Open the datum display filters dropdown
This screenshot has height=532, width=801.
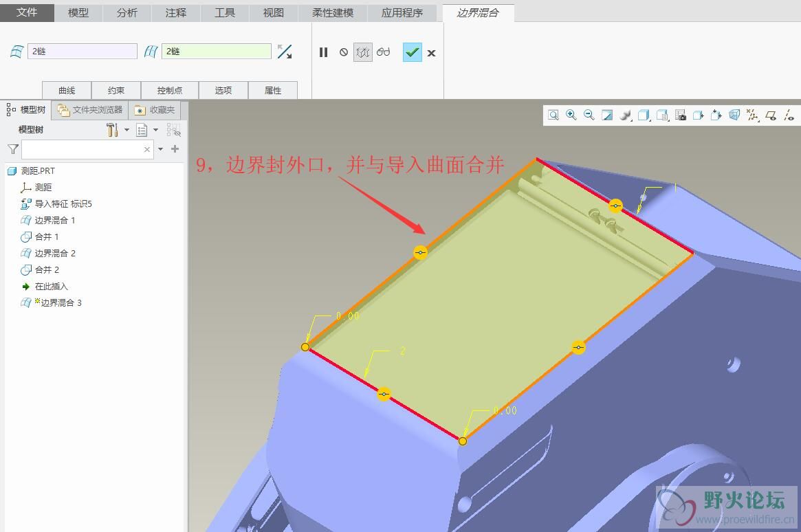click(753, 115)
